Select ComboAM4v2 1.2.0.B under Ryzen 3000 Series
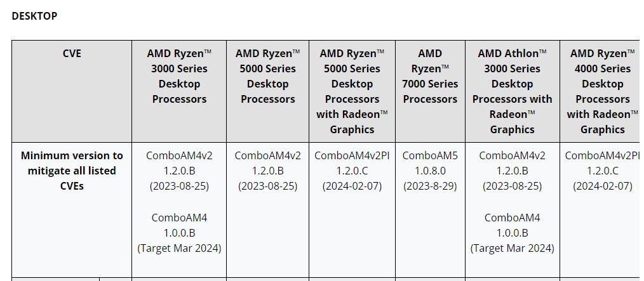644x281 pixels. pyautogui.click(x=179, y=163)
